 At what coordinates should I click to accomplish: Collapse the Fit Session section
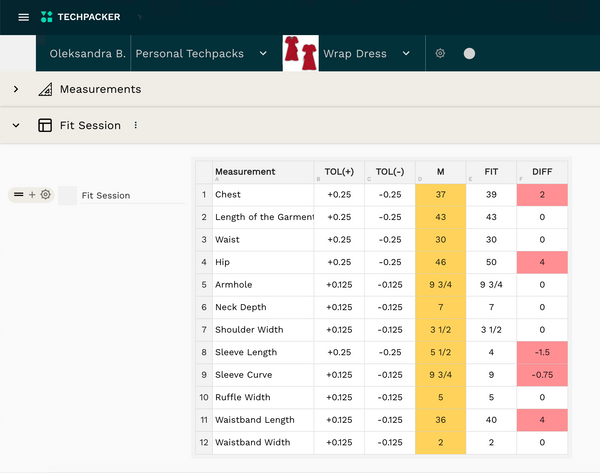tap(16, 126)
